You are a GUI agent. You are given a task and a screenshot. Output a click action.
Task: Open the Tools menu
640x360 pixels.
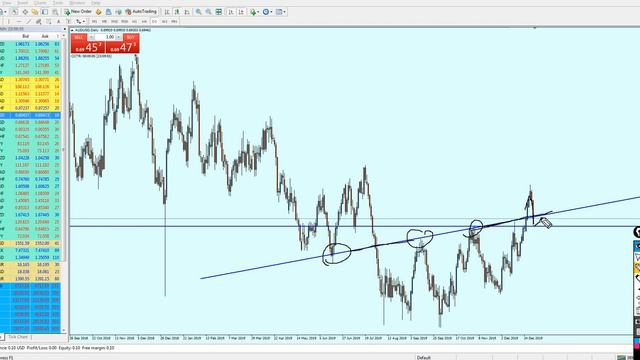[58, 3]
